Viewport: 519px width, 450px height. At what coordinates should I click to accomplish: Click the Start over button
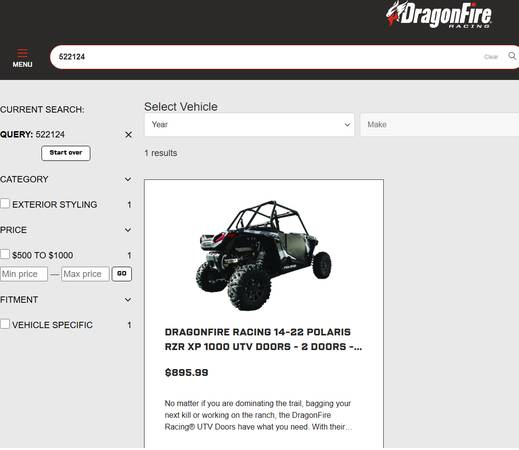(66, 153)
